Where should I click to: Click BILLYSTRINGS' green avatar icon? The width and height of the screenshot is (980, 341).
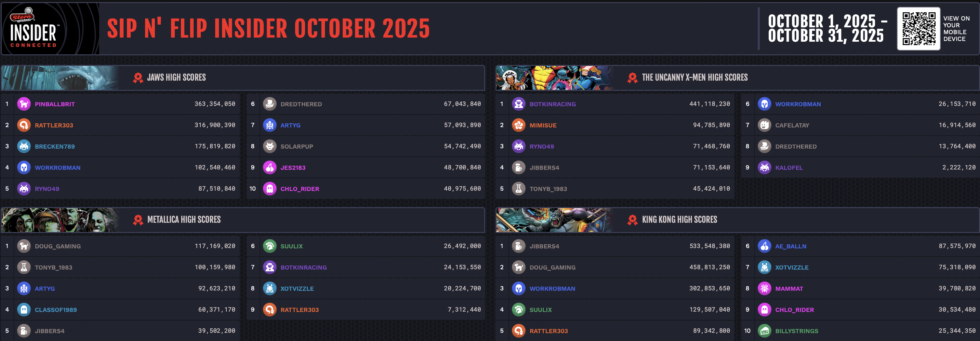764,331
